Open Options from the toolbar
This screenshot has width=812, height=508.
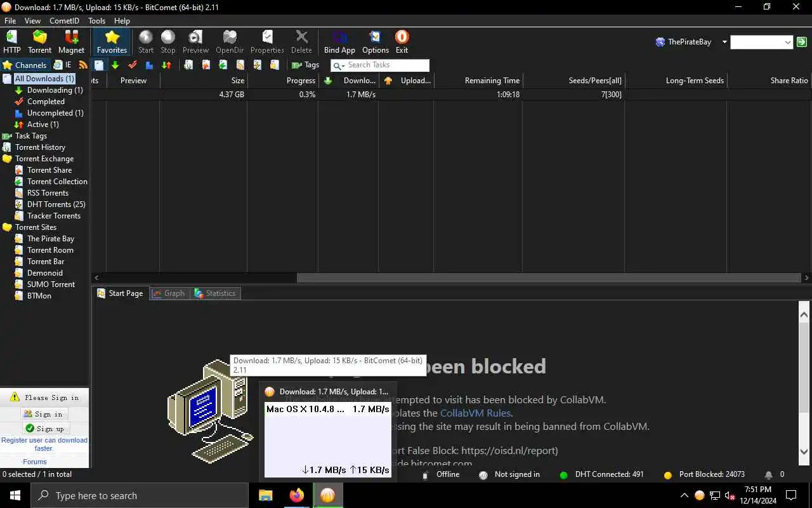376,42
